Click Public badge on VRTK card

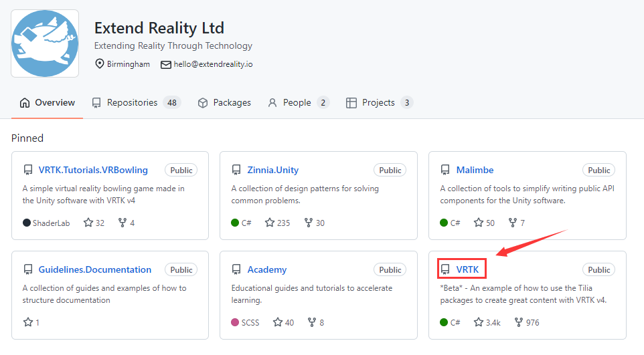[x=599, y=270]
